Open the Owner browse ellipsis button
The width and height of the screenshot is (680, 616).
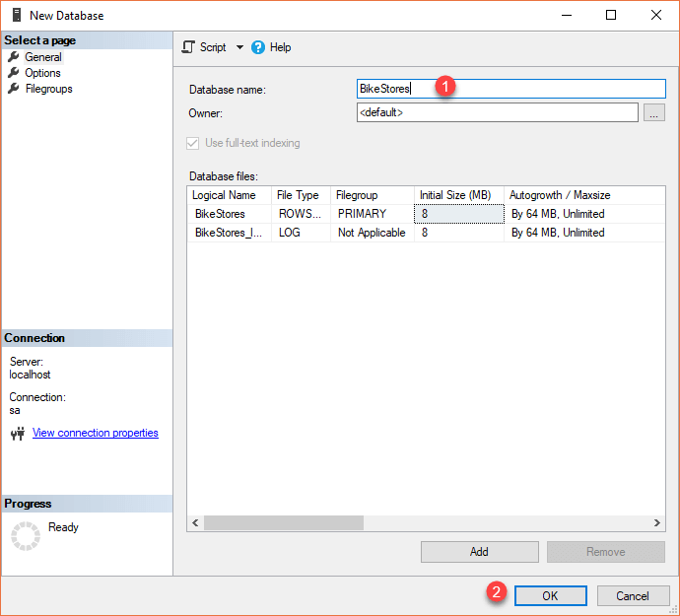[654, 113]
